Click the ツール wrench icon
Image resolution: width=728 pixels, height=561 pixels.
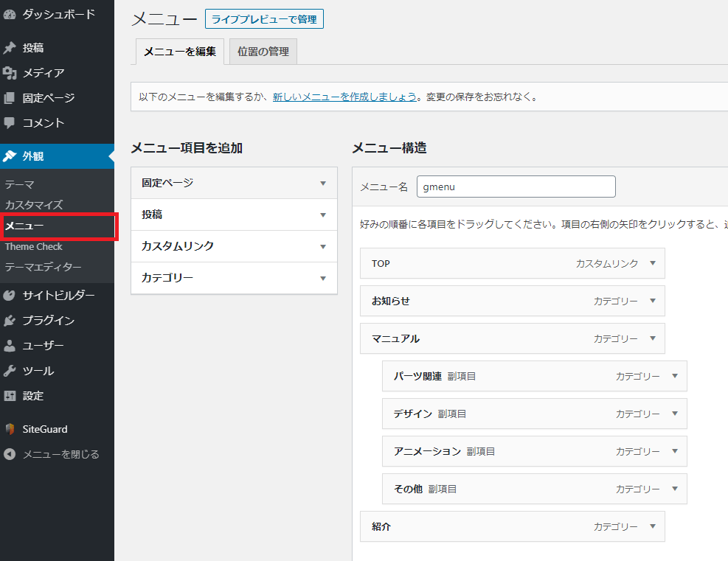(10, 371)
